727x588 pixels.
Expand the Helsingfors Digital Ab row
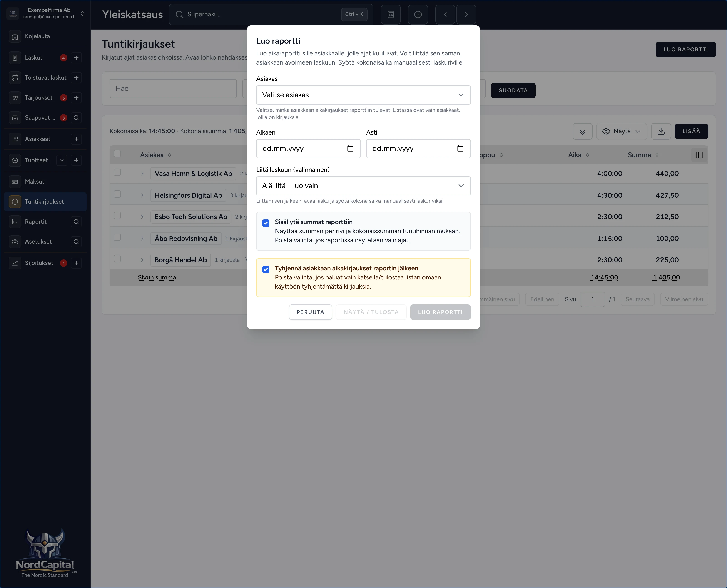click(x=142, y=195)
